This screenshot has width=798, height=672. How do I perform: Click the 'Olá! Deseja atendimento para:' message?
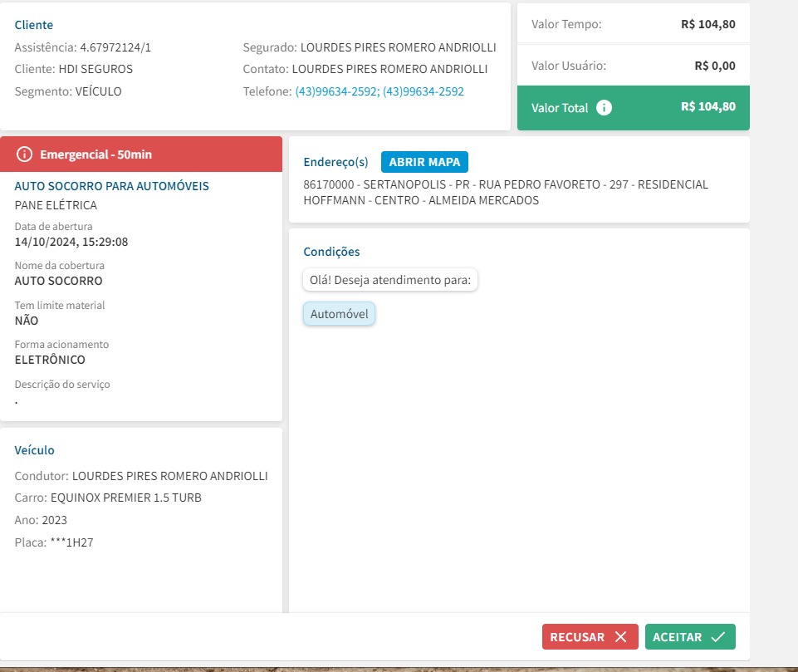(389, 280)
